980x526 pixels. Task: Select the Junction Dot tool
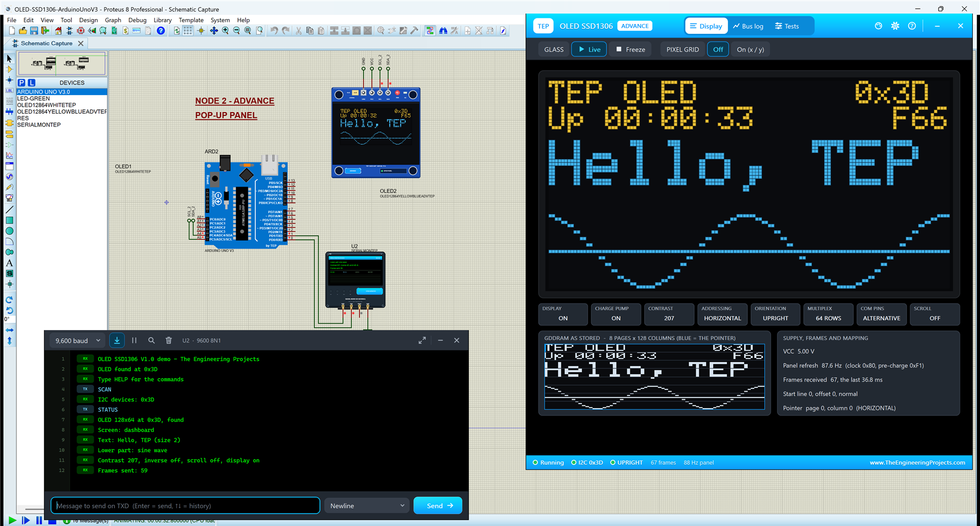pyautogui.click(x=9, y=80)
